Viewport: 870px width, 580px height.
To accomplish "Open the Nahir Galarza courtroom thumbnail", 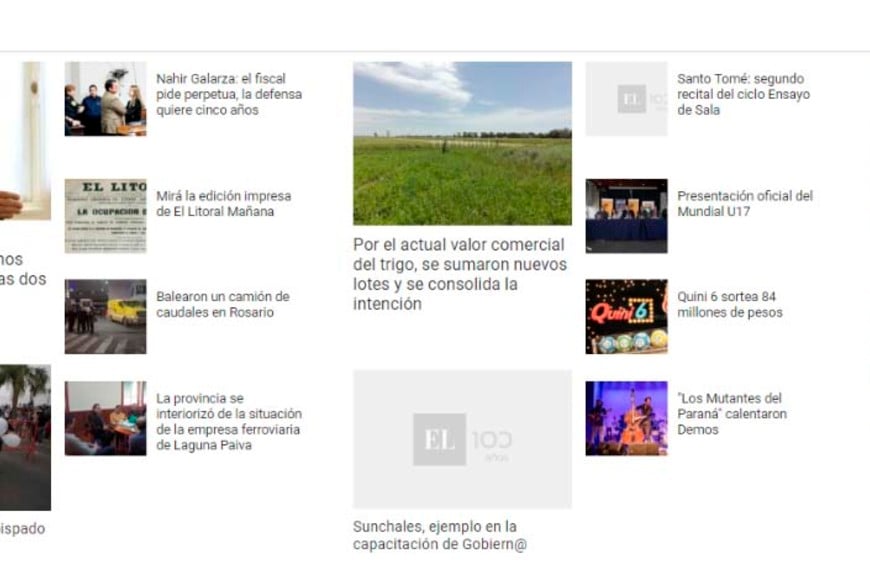I will click(105, 99).
